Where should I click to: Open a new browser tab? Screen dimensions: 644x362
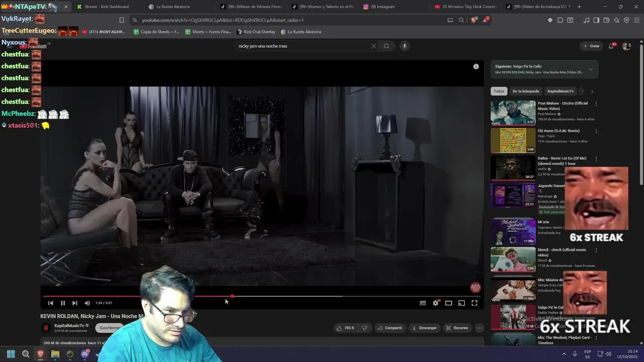click(x=579, y=7)
